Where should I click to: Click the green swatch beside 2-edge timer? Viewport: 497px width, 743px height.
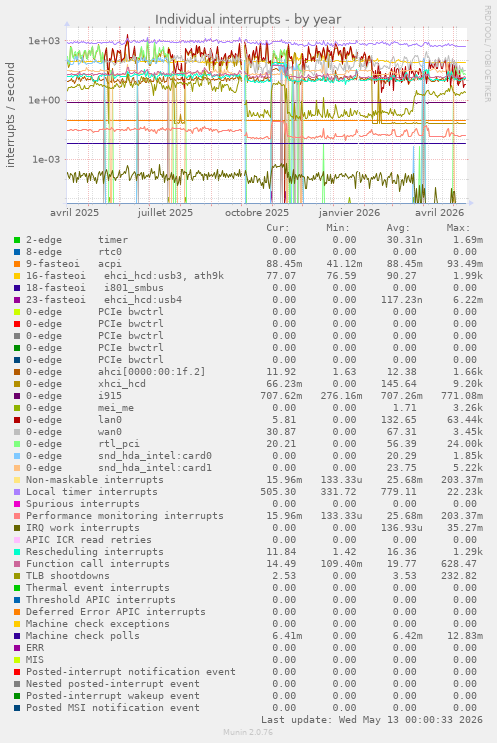17,240
